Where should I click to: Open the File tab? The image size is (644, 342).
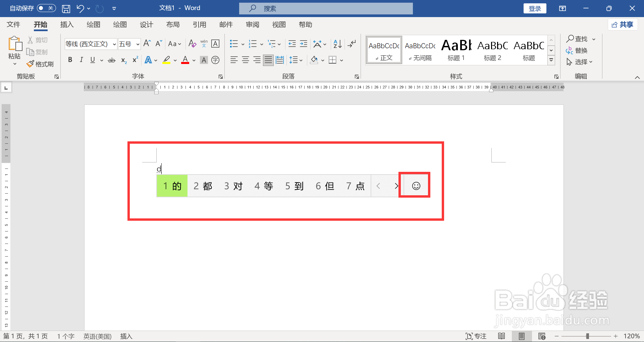point(13,24)
